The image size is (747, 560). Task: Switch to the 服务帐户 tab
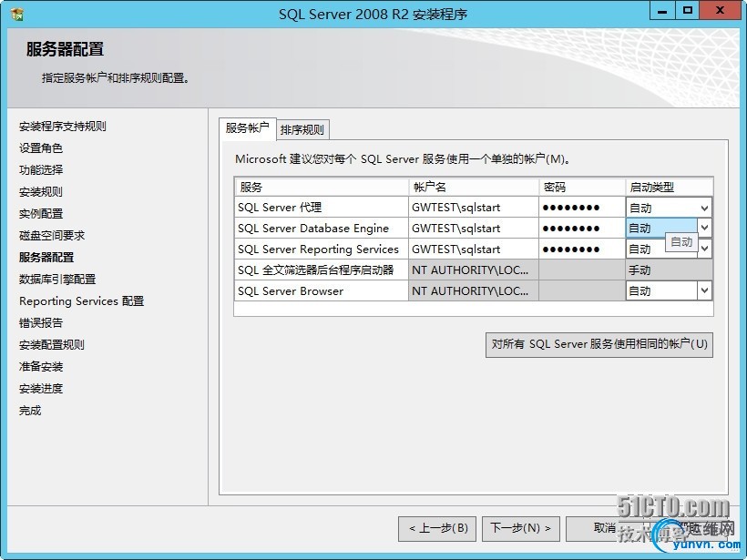pyautogui.click(x=247, y=128)
